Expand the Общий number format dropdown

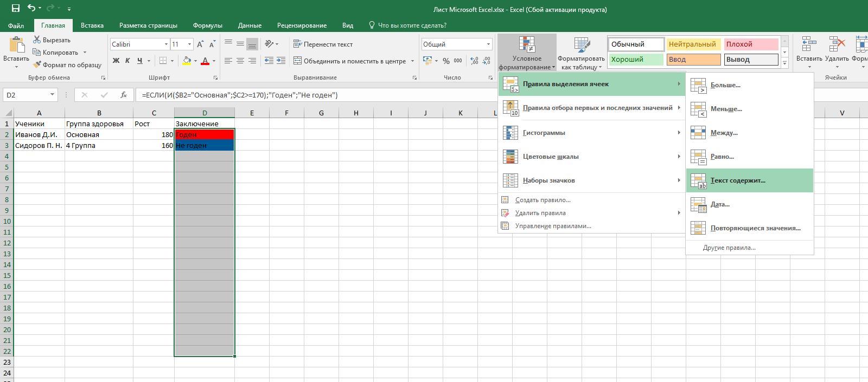(x=488, y=44)
